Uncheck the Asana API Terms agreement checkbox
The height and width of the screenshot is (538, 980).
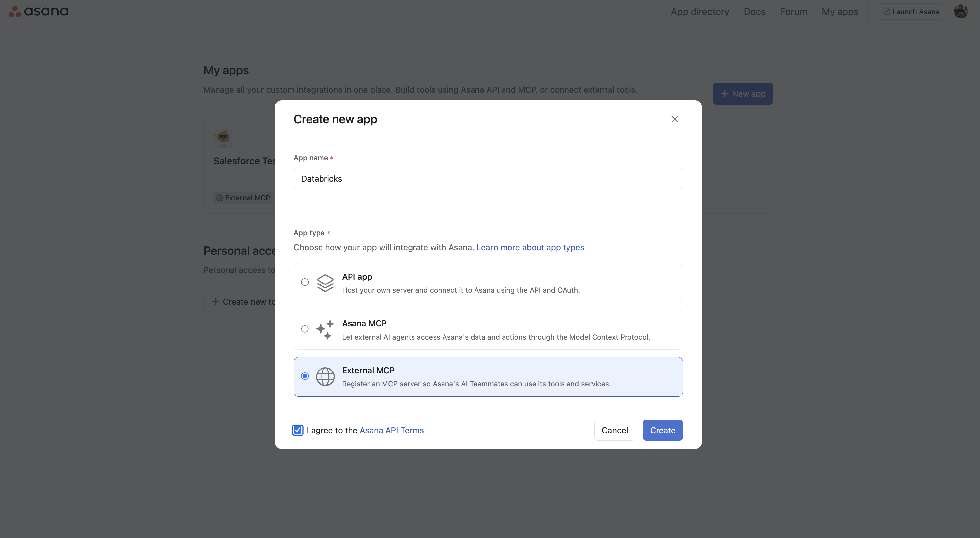tap(298, 430)
